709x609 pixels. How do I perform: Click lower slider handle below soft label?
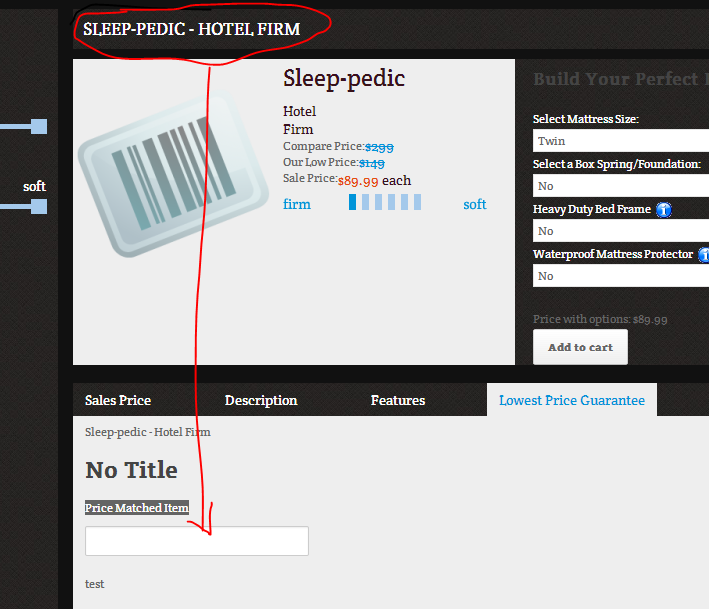(x=39, y=207)
